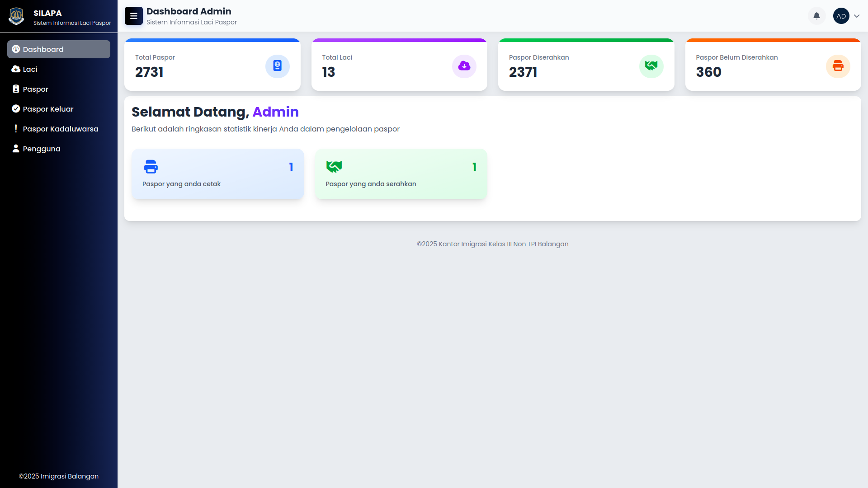Toggle the sidebar hamburger menu button
This screenshot has width=868, height=488.
tap(134, 16)
